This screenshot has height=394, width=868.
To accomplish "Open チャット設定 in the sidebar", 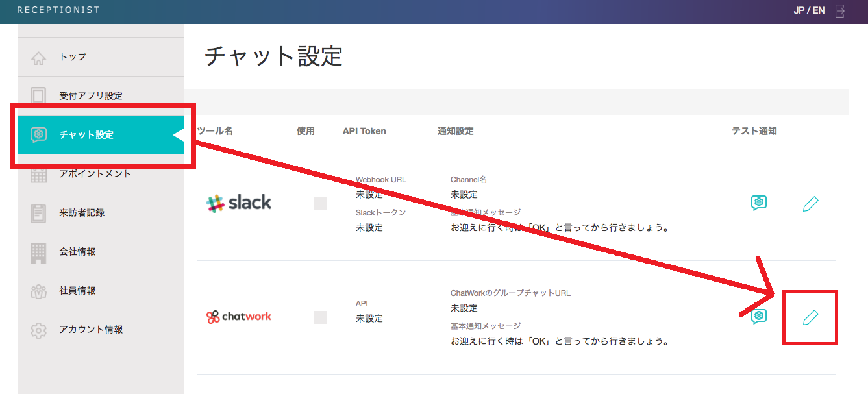I will tap(86, 135).
